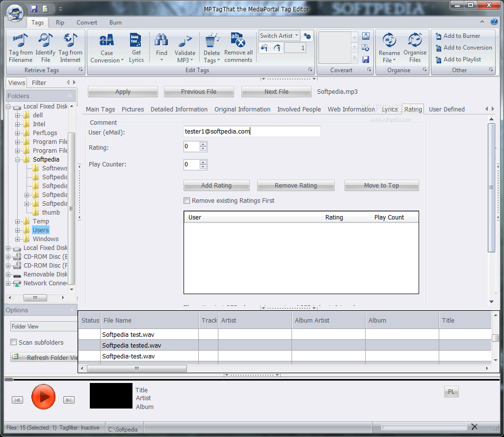Expand the Temp folder node
This screenshot has width=504, height=437.
point(17,221)
